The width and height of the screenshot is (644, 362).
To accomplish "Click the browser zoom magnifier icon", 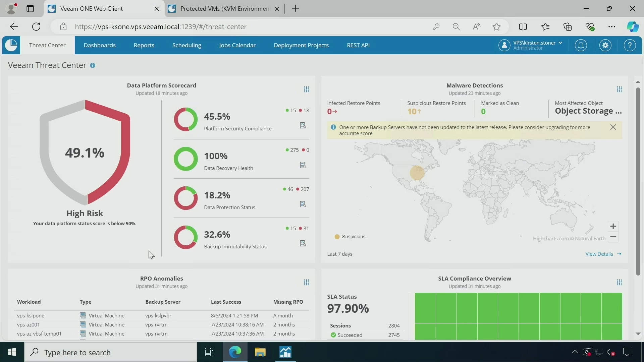I will pyautogui.click(x=456, y=27).
